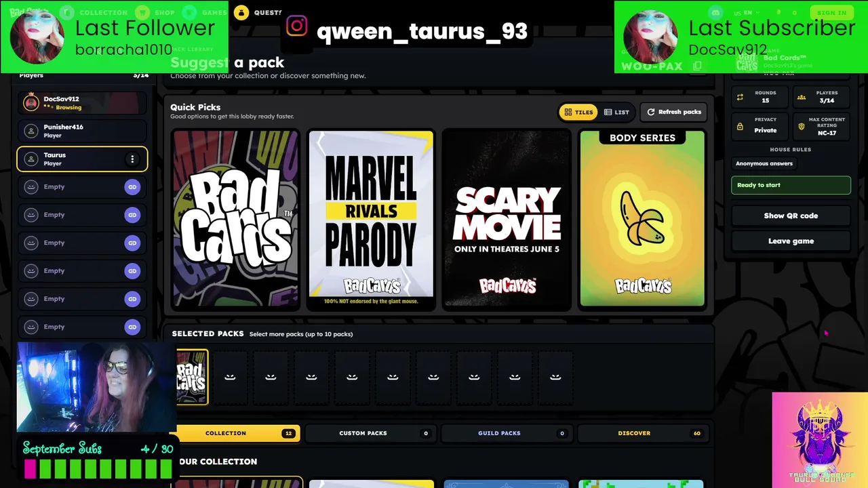Remove the Bad Cards pack from selected packs

(192, 377)
